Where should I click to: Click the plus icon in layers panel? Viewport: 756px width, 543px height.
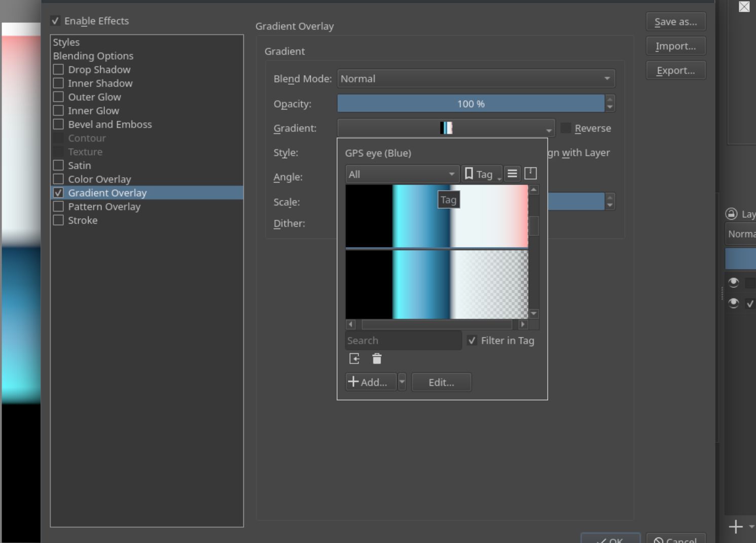[735, 527]
